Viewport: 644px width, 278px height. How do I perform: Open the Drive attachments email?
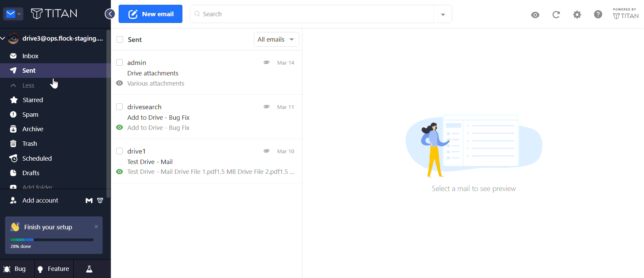click(x=207, y=72)
